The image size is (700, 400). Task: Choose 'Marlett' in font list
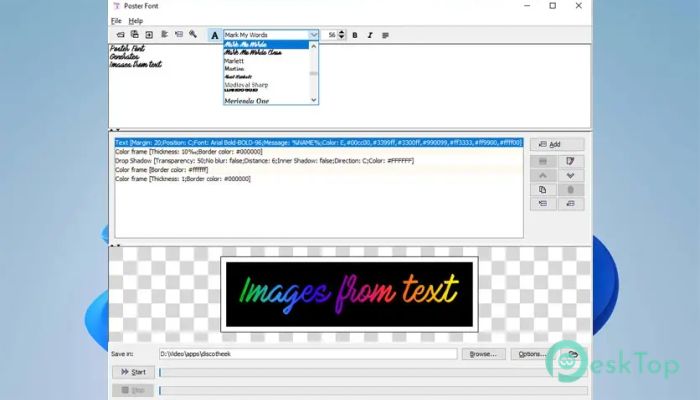tap(266, 61)
